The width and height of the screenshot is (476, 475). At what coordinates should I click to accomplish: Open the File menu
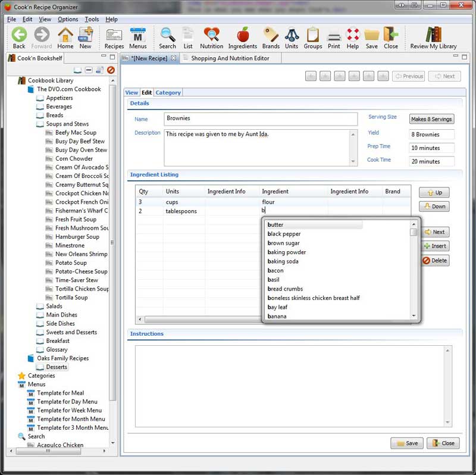[11, 19]
